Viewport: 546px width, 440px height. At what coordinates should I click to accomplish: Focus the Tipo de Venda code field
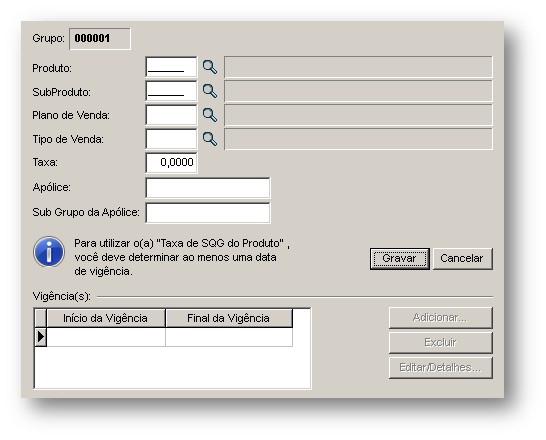[171, 139]
